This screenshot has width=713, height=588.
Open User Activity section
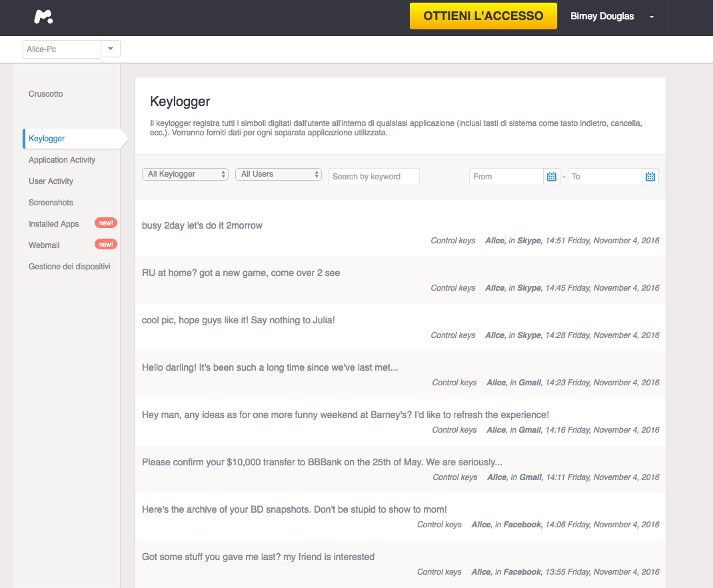coord(51,181)
